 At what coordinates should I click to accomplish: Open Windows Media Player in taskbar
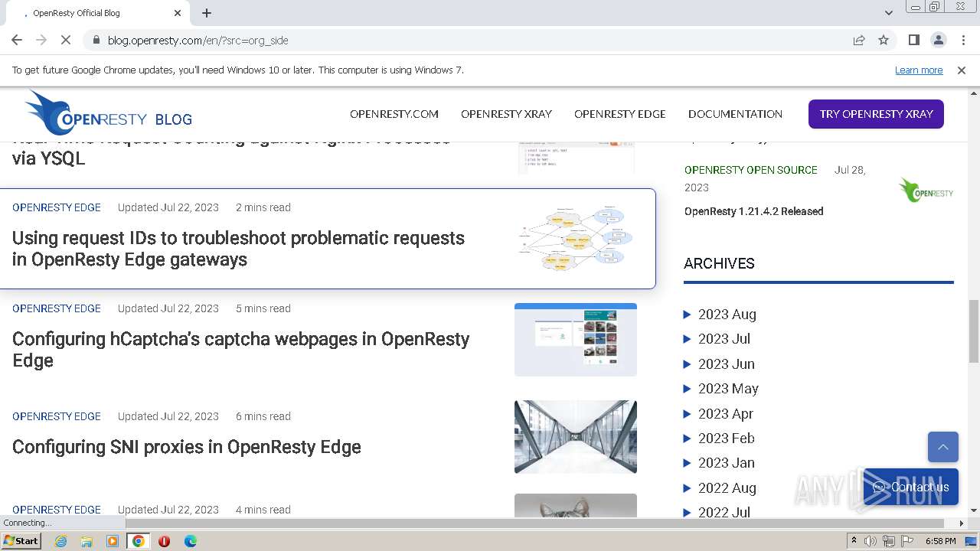113,541
